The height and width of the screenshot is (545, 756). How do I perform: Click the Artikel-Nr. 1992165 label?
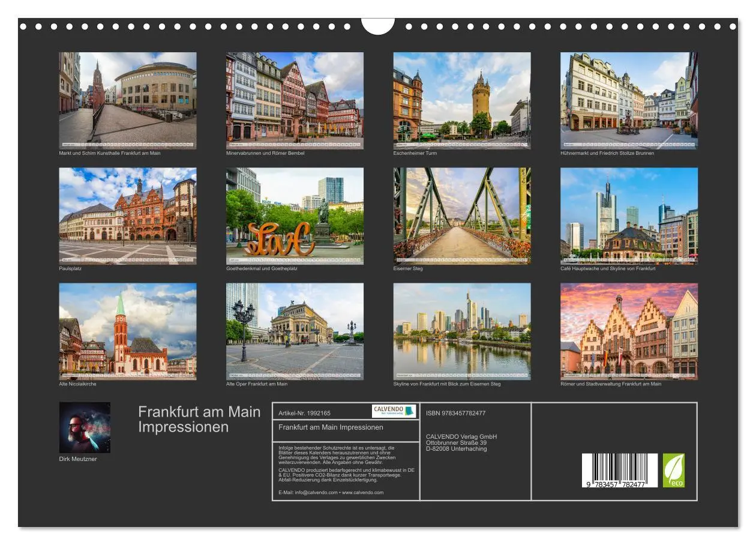tap(308, 412)
